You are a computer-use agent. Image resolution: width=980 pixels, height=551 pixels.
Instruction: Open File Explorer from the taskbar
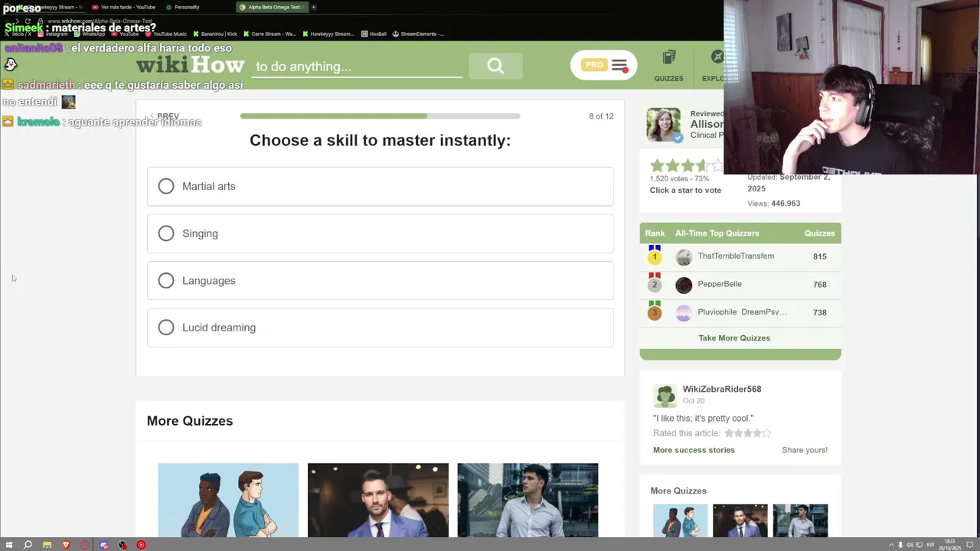47,545
